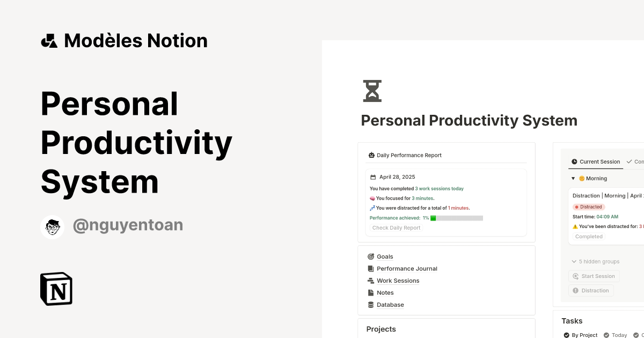Image resolution: width=644 pixels, height=338 pixels.
Task: Collapse the Morning group disclosure triangle
Action: pos(573,178)
